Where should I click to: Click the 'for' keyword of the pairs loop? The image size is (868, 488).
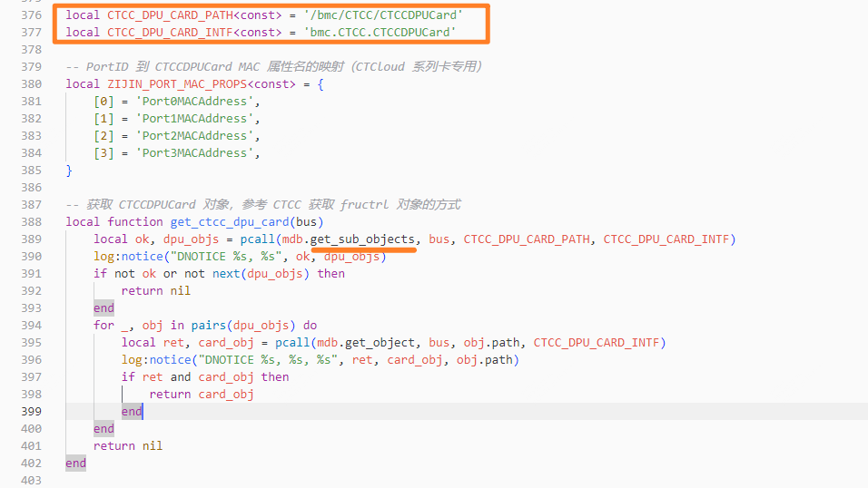click(x=104, y=326)
